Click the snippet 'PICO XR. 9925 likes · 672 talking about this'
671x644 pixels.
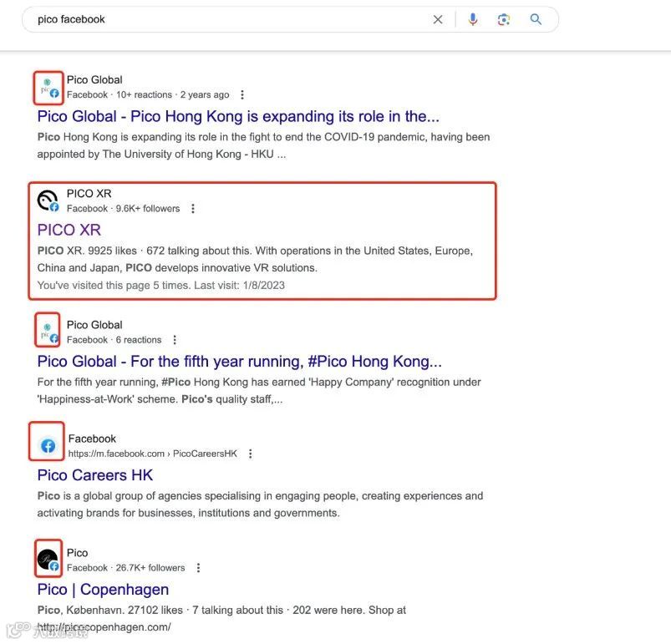(255, 259)
